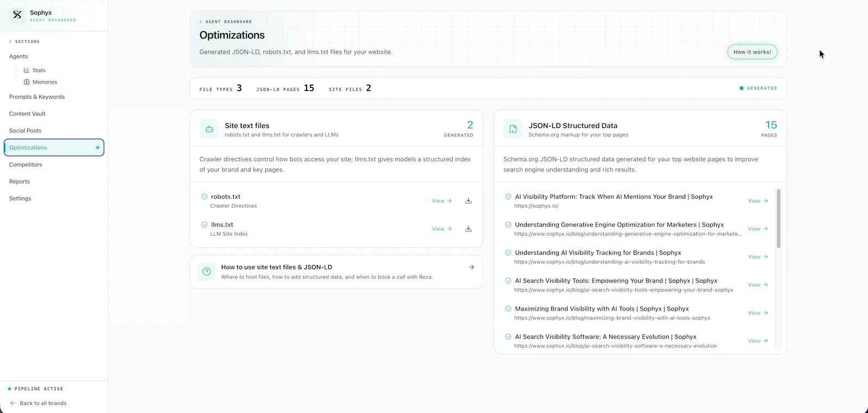View JSON-LD for AI Search Visibility Tools
This screenshot has height=413, width=868.
pos(758,285)
